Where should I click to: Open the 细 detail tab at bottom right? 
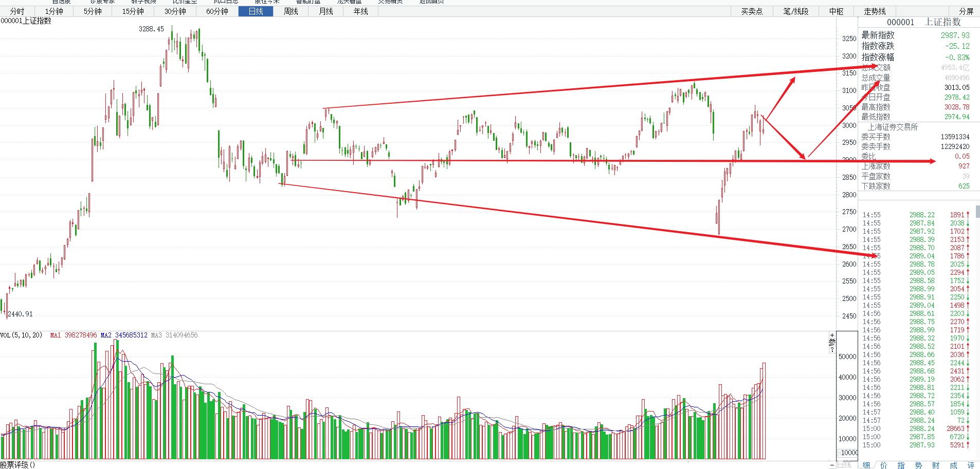tap(866, 465)
